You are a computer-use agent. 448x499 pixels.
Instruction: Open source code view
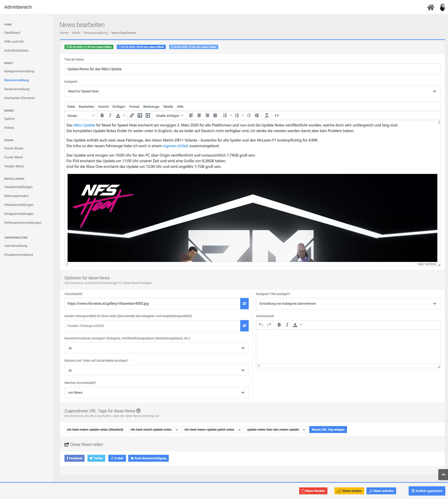(x=277, y=115)
